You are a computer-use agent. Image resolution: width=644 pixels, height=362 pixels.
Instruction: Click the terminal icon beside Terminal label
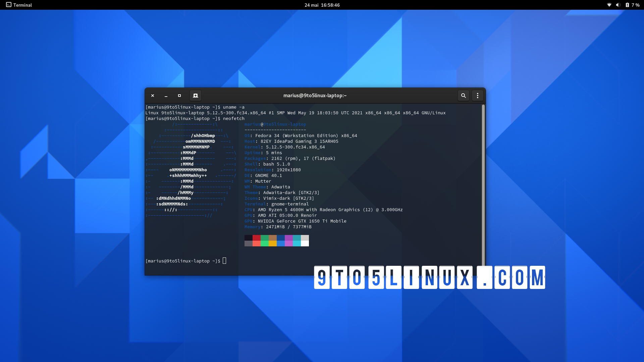coord(9,5)
